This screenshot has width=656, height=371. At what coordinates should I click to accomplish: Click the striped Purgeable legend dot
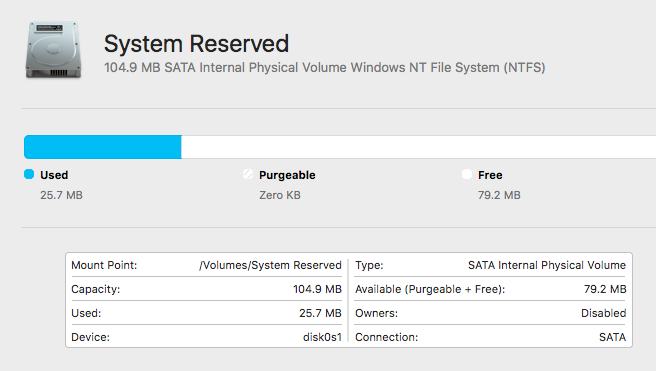click(248, 174)
